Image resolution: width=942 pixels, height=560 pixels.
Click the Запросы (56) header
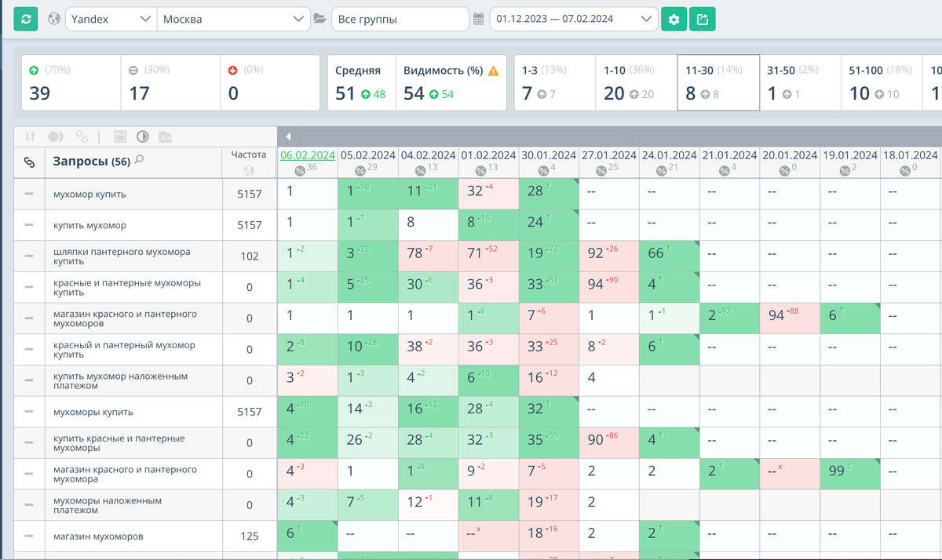coord(91,162)
